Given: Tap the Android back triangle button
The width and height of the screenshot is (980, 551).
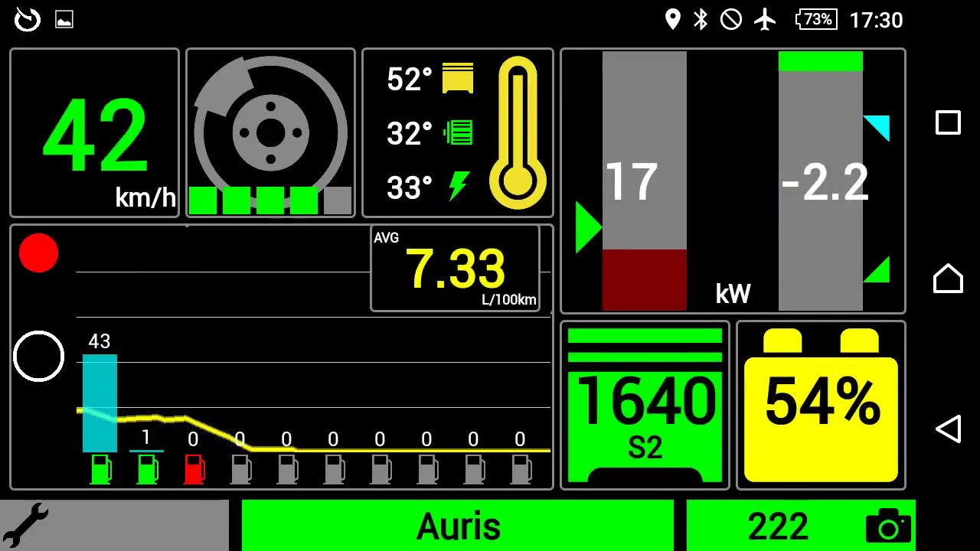Looking at the screenshot, I should click(x=948, y=429).
